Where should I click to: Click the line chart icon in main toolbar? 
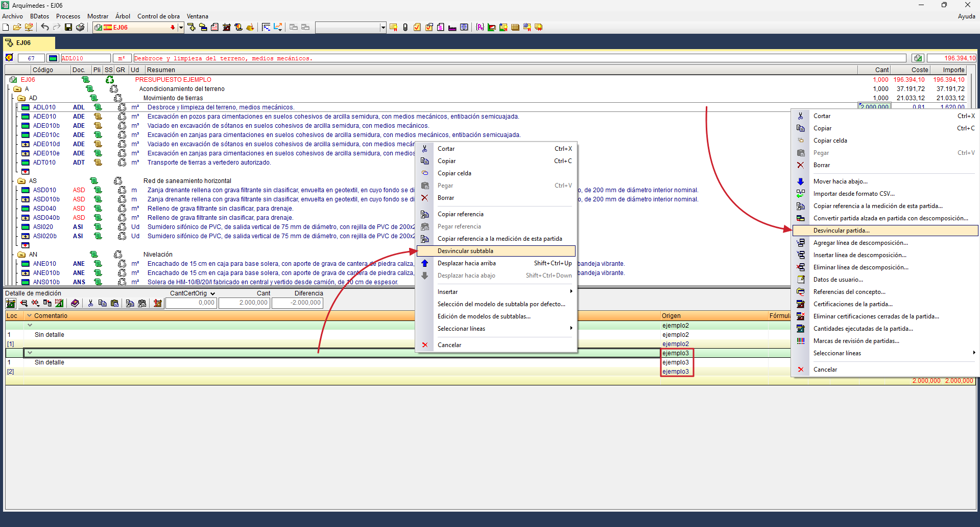[278, 27]
